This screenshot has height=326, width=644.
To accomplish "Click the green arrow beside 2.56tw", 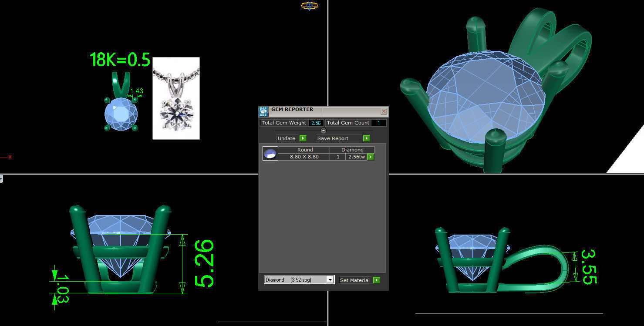I will point(371,157).
